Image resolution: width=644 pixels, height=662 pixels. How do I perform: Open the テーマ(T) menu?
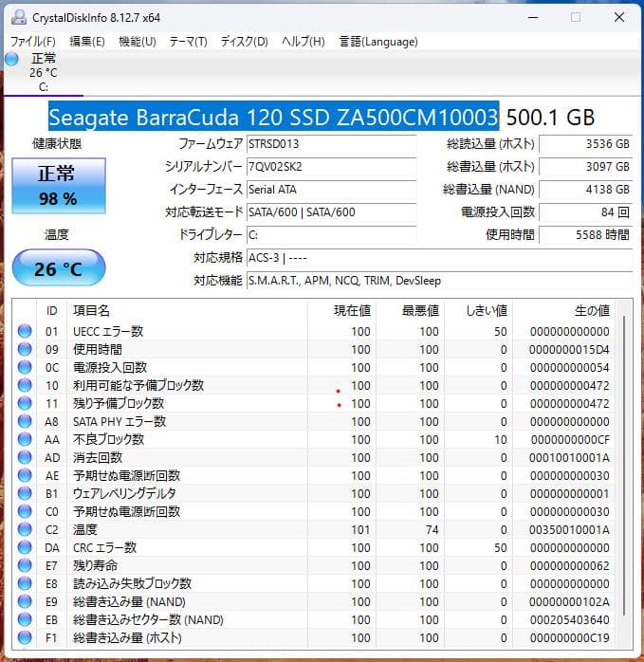point(189,42)
